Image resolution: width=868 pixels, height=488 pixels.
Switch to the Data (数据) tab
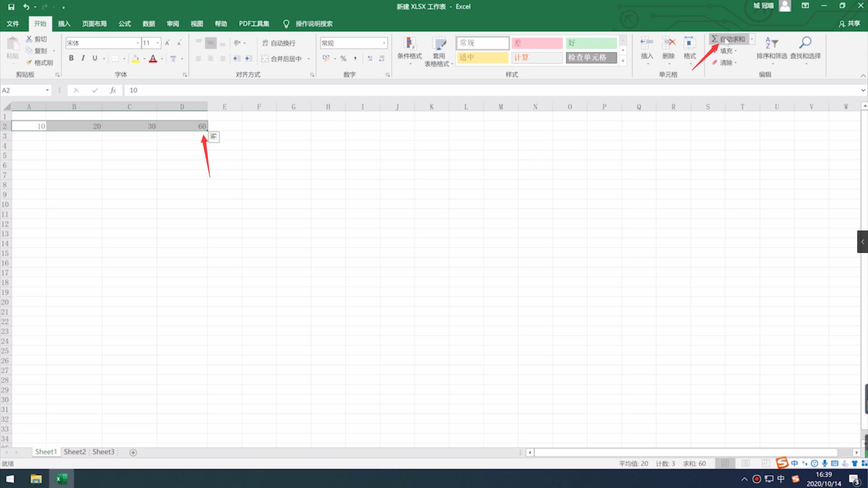click(149, 23)
